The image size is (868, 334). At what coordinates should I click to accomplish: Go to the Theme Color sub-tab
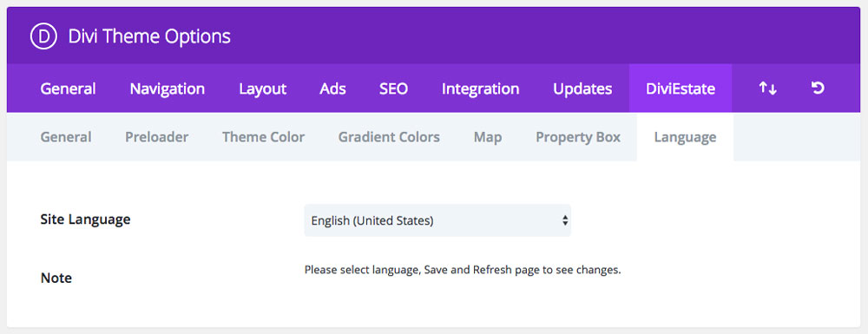click(x=264, y=137)
